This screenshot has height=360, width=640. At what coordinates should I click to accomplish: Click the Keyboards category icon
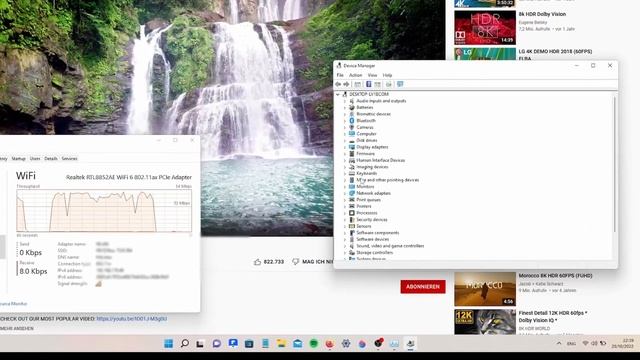point(352,173)
